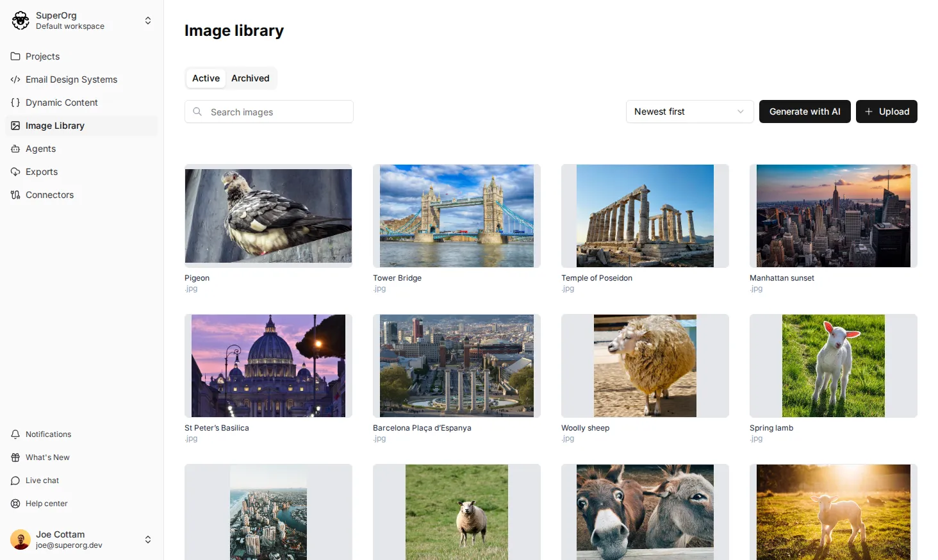Select the Woolly sheep thumbnail
938x560 pixels.
point(645,366)
